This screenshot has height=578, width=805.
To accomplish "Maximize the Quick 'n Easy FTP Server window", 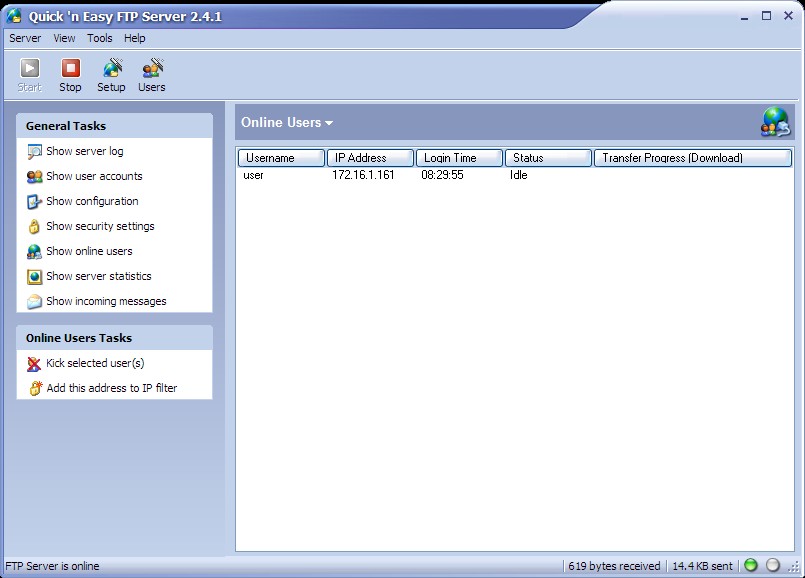I will (x=766, y=16).
